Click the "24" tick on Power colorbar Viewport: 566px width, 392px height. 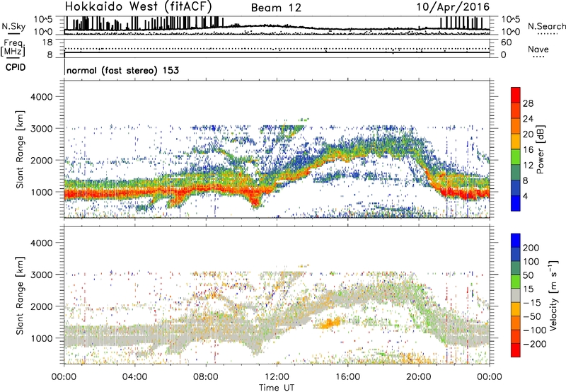coord(528,119)
